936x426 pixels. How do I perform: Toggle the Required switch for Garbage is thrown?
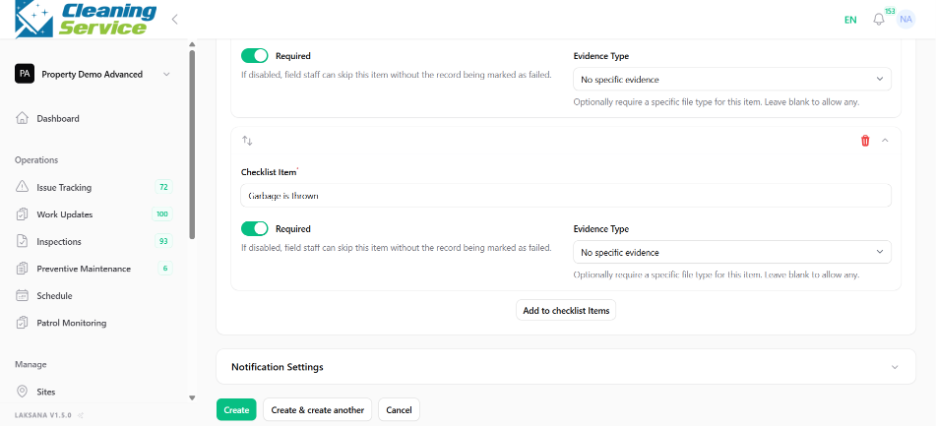[255, 229]
